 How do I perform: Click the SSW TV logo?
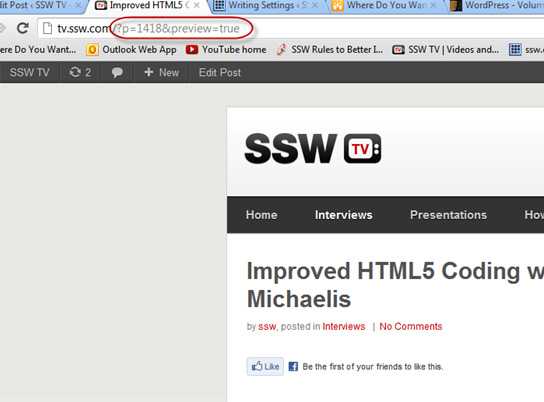pyautogui.click(x=313, y=148)
